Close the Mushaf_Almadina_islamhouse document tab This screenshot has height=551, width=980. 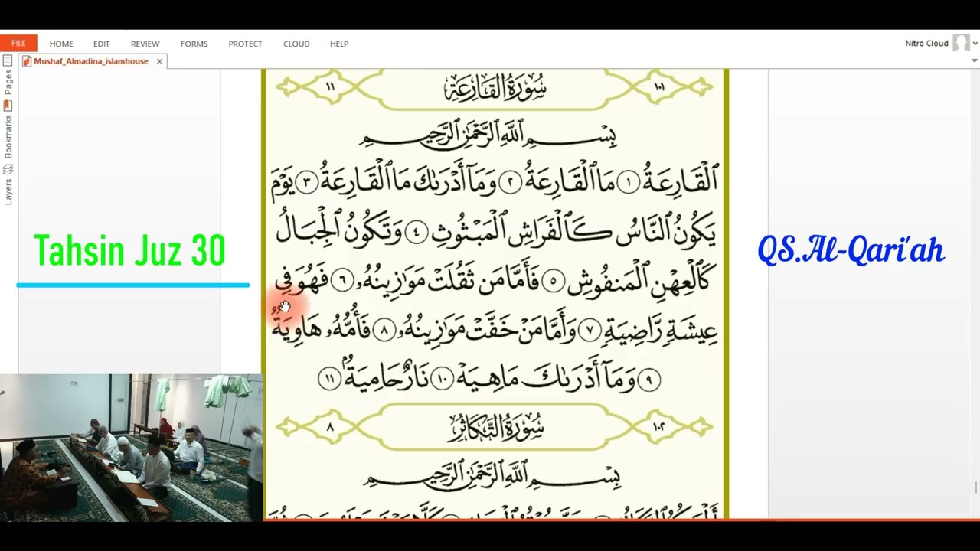pyautogui.click(x=159, y=61)
